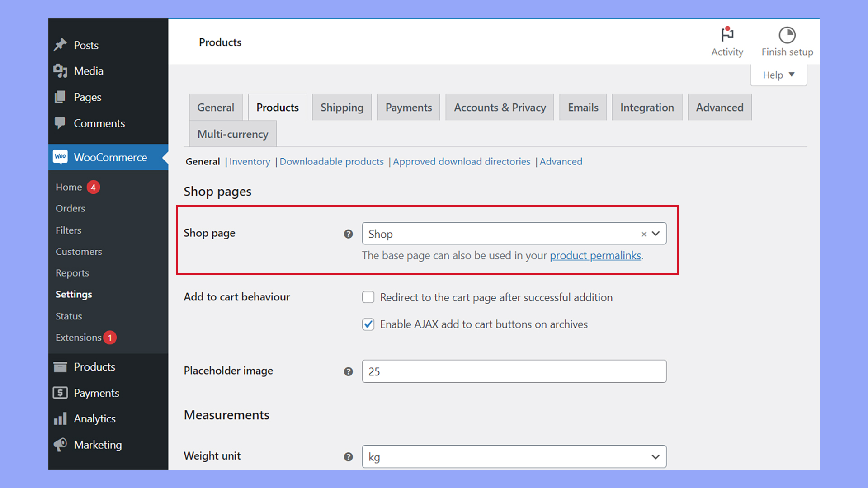Click the Analytics icon in sidebar
The height and width of the screenshot is (488, 868).
tap(60, 418)
